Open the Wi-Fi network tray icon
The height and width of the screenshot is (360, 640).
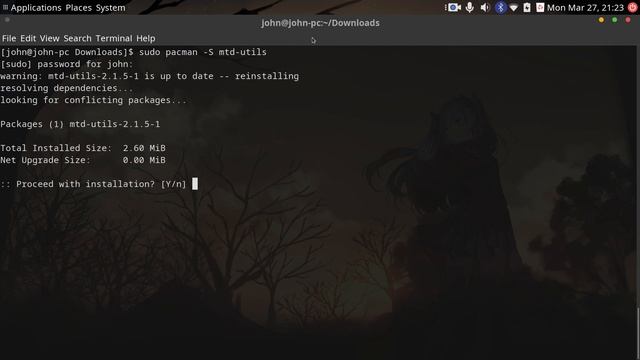514,8
